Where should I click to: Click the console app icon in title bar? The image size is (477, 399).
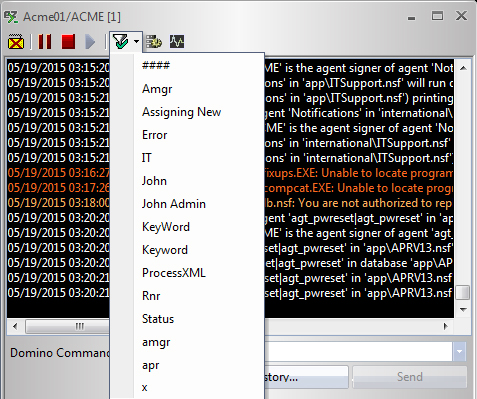(11, 17)
